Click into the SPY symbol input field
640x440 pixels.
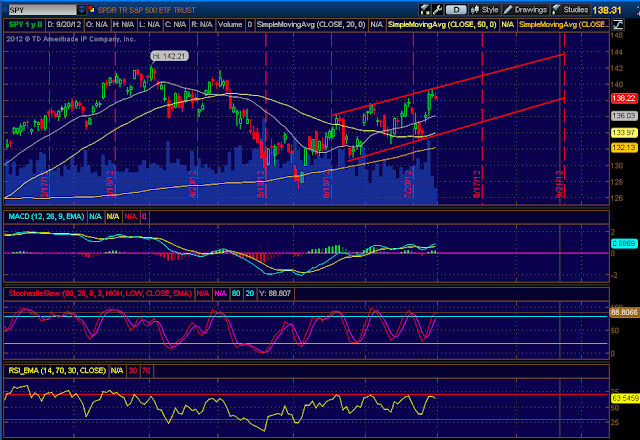point(42,10)
